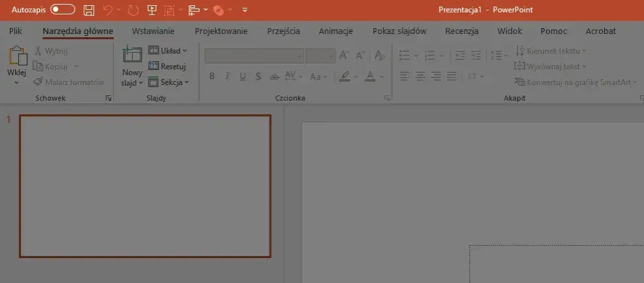The height and width of the screenshot is (283, 644).
Task: Click the Line spacing icon
Action: tap(495, 56)
